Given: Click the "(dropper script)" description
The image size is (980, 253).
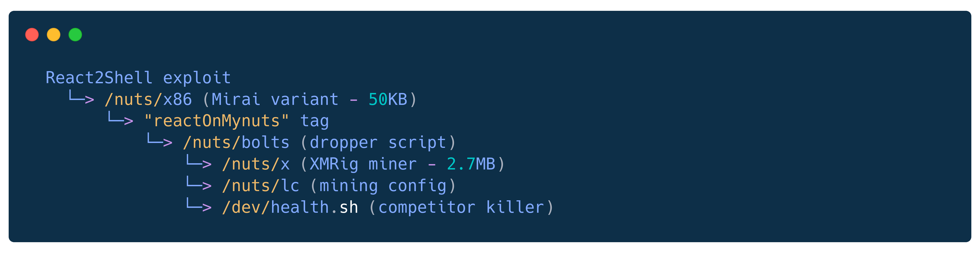Looking at the screenshot, I should coord(378,143).
